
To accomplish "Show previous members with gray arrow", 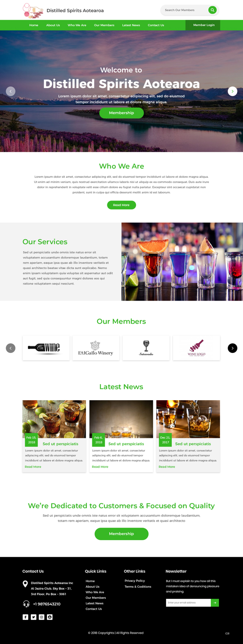I will (x=11, y=348).
